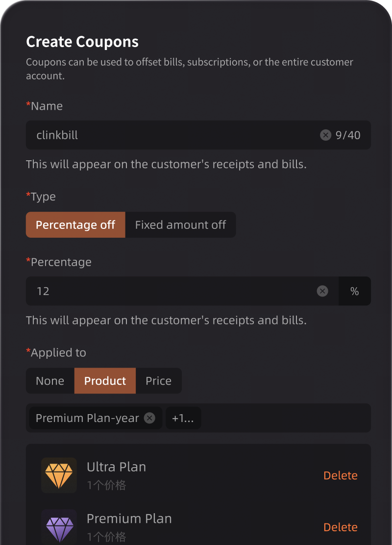Clear the Name field text
Image resolution: width=392 pixels, height=545 pixels.
[x=325, y=135]
